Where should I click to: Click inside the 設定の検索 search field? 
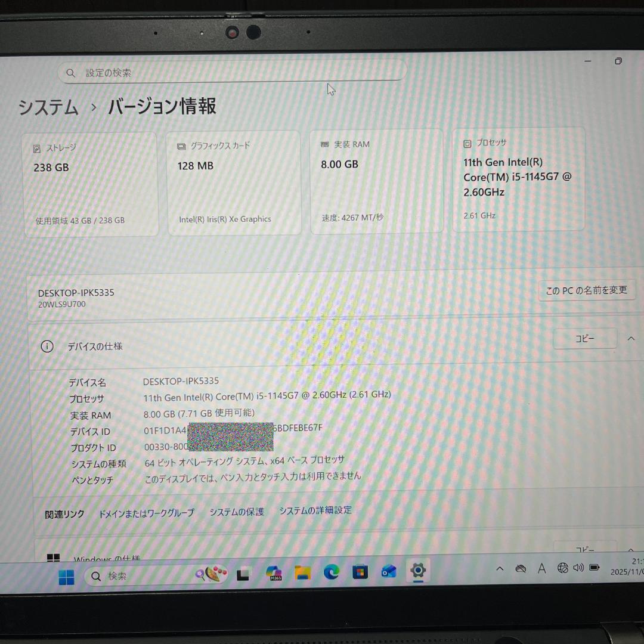coord(233,72)
